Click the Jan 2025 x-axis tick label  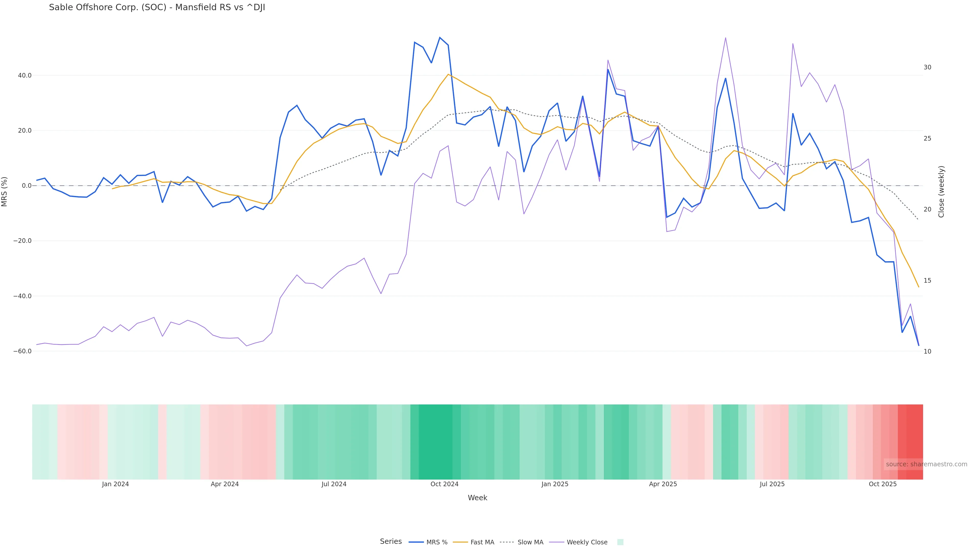(x=555, y=484)
